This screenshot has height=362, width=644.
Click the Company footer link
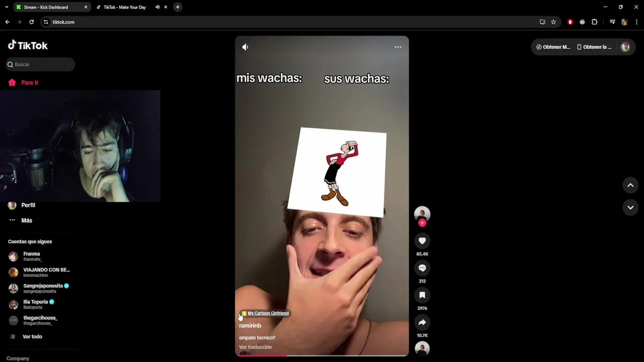click(18, 358)
